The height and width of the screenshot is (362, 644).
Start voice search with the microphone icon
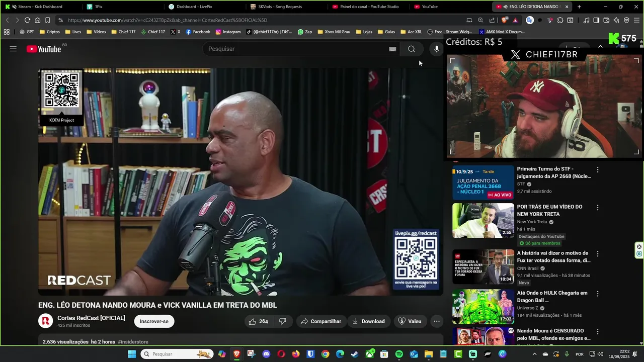436,49
